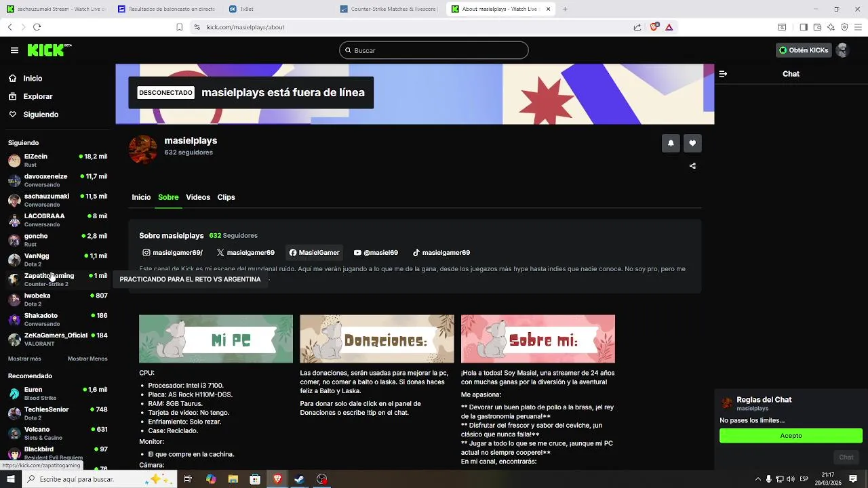
Task: Open LACOBRAAA channel in sidebar
Action: (58, 220)
